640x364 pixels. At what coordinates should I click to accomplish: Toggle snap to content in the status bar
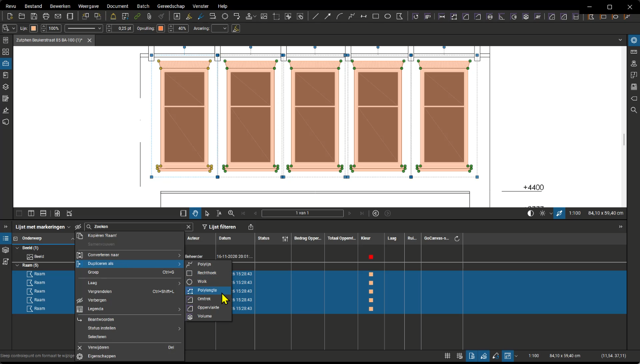(x=471, y=356)
